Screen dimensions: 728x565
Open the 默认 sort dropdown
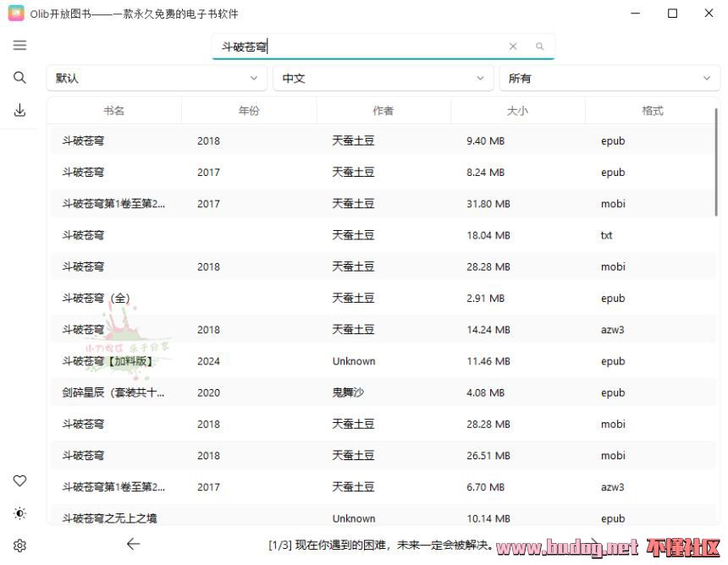[157, 78]
